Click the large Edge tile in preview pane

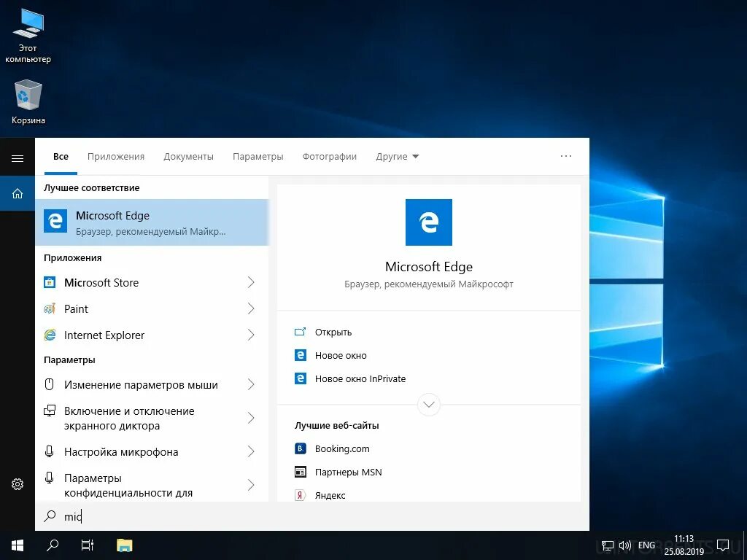(x=429, y=222)
